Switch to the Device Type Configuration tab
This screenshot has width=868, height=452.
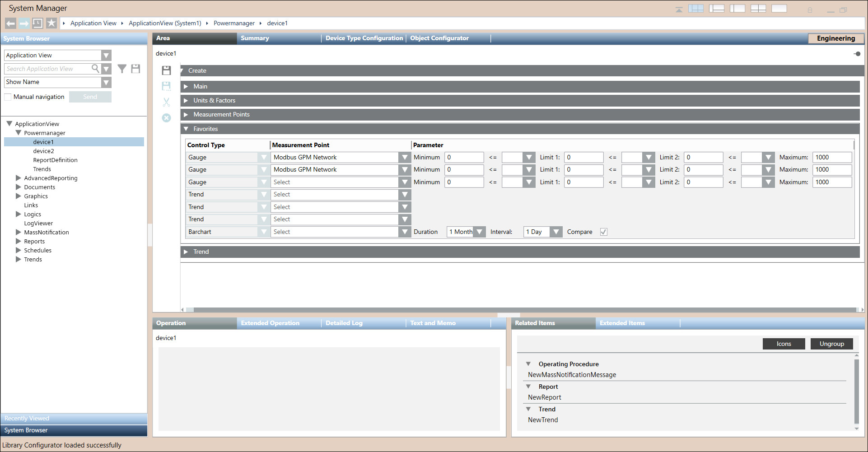(364, 38)
